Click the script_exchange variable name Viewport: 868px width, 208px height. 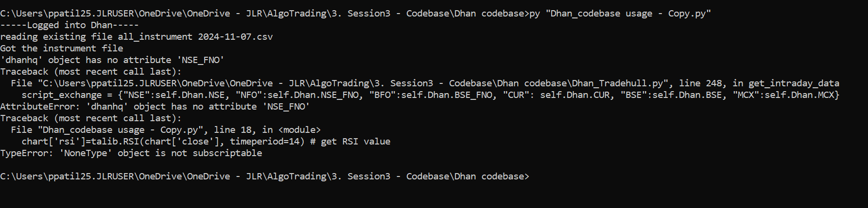(x=62, y=95)
